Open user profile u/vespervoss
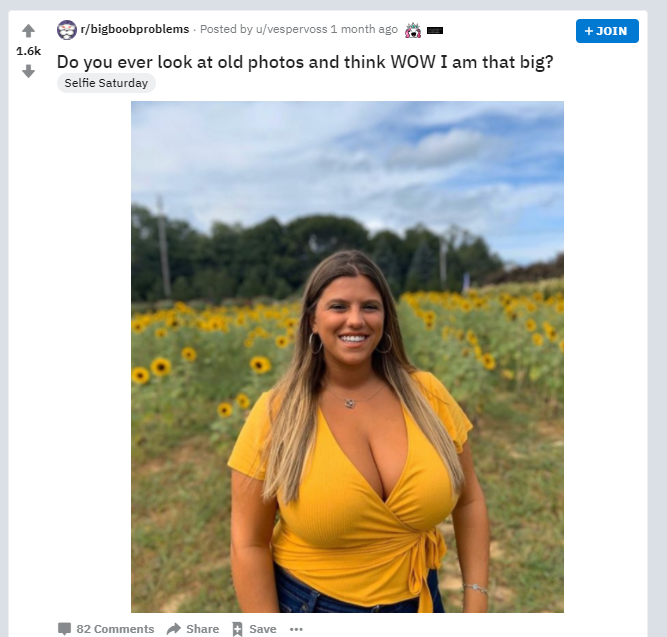The image size is (667, 637). click(x=291, y=29)
